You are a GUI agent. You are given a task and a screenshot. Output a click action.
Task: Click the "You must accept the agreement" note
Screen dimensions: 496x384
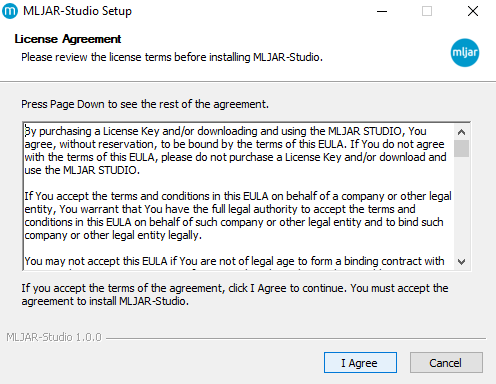235,294
